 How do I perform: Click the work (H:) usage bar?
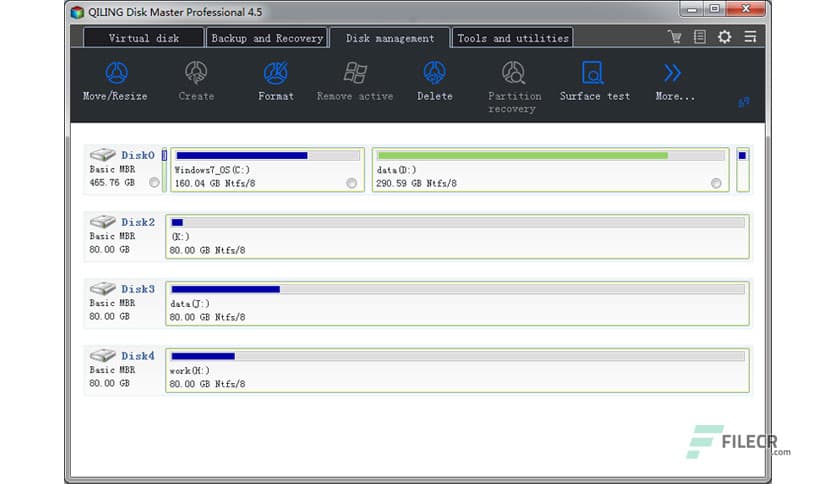tap(457, 356)
